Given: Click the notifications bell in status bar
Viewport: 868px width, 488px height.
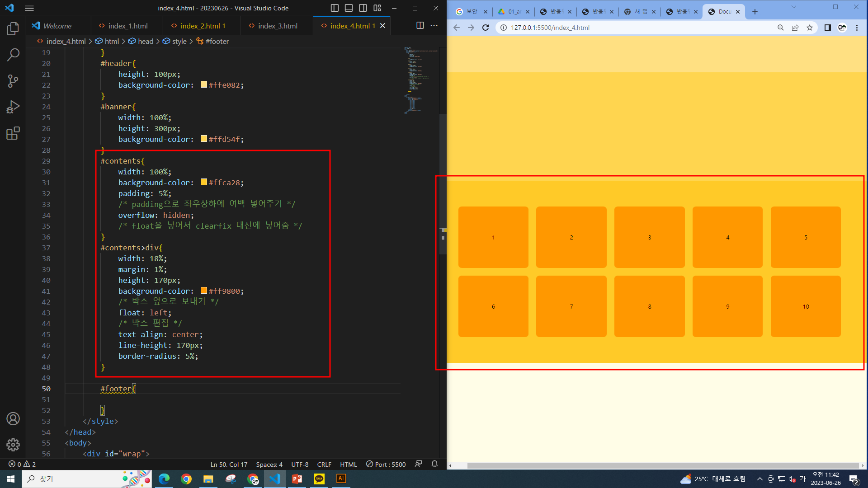Looking at the screenshot, I should tap(434, 464).
